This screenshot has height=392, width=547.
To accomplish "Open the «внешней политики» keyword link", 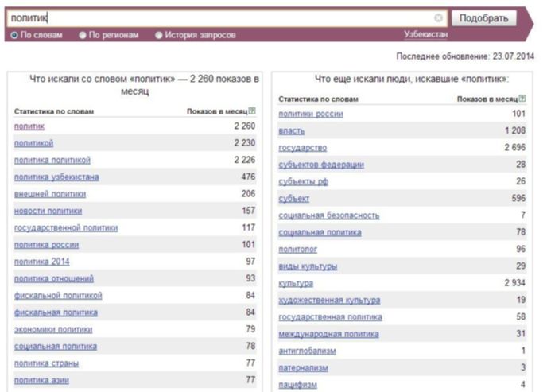I will point(50,194).
